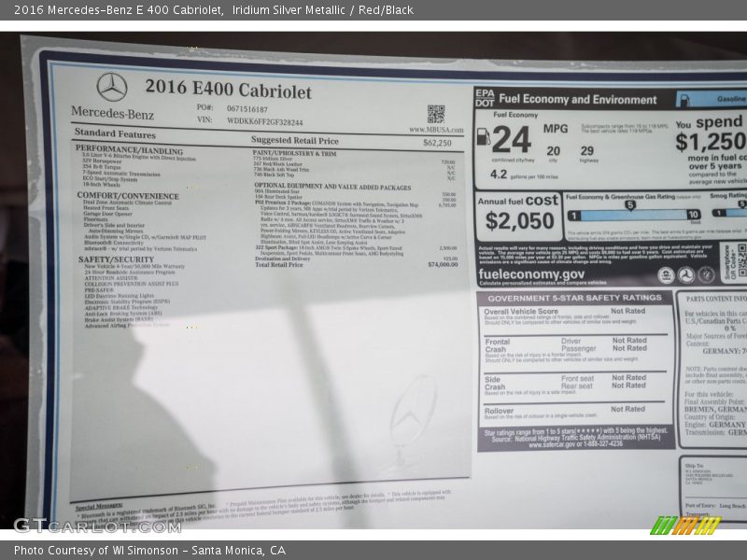Screen dimensions: 747x560
Task: Click the Smartphone QR code in fuel label
Action: pyautogui.click(x=741, y=261)
